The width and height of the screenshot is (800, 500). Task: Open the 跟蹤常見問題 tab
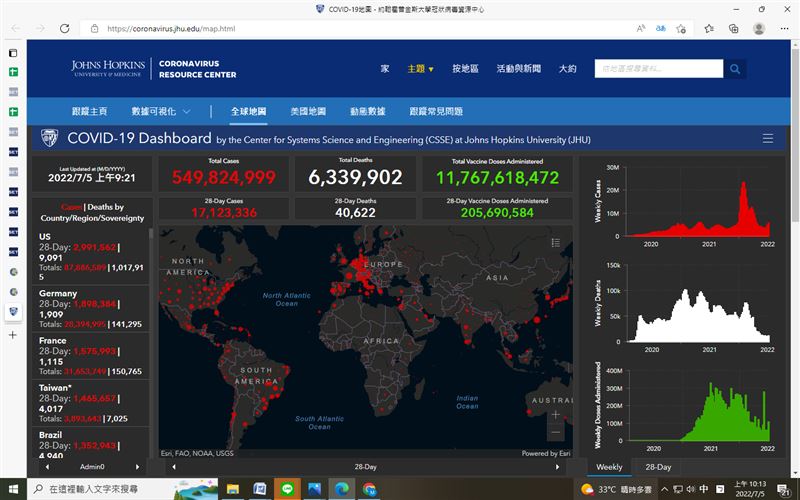(x=436, y=111)
